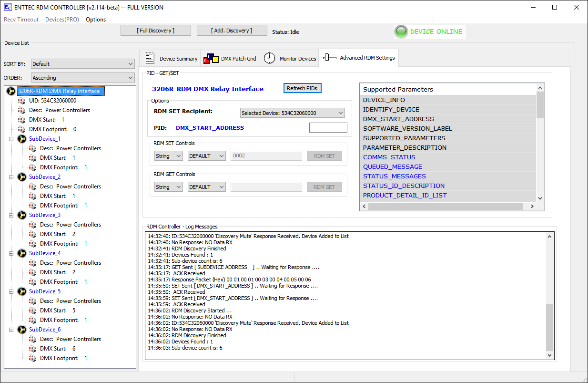The height and width of the screenshot is (383, 588).
Task: Click the Advanced RDM Settings slider icon
Action: pyautogui.click(x=329, y=58)
